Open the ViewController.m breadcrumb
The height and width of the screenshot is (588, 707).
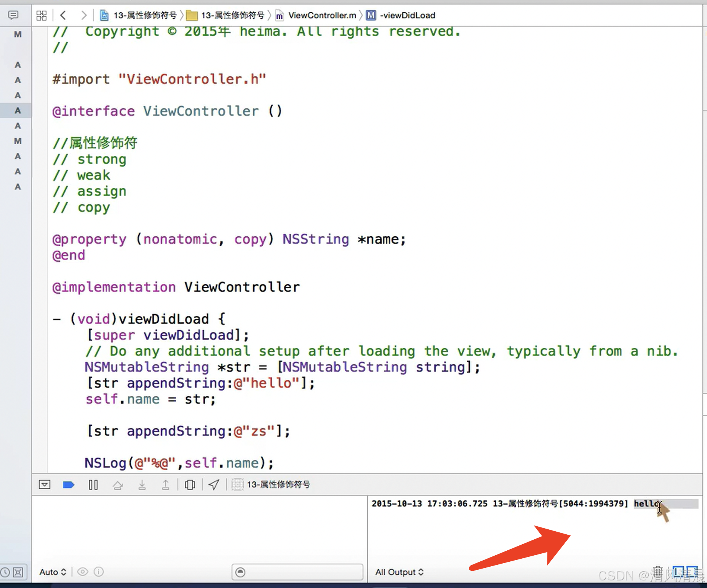pos(316,15)
